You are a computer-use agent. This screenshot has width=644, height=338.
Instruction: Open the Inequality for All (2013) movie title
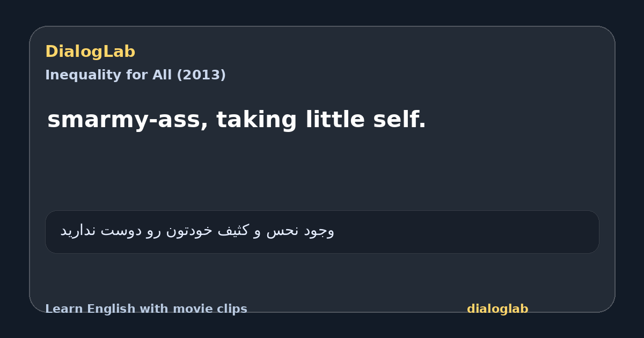click(135, 75)
